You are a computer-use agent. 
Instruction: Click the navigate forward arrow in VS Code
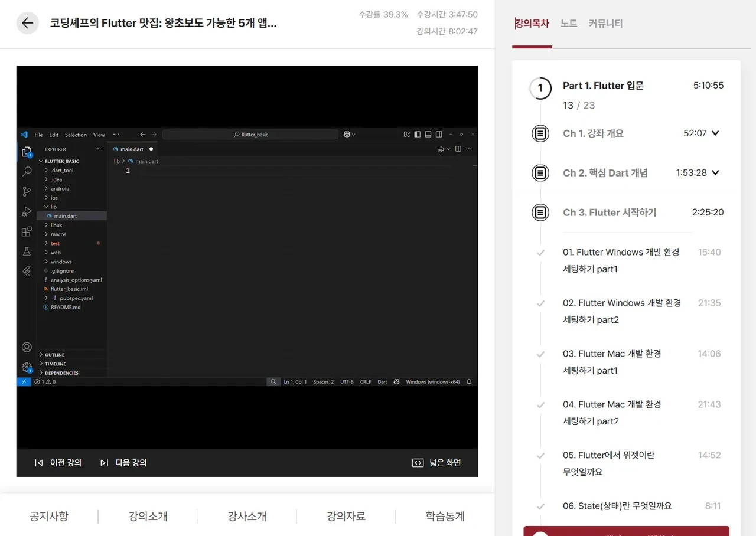[x=154, y=135]
